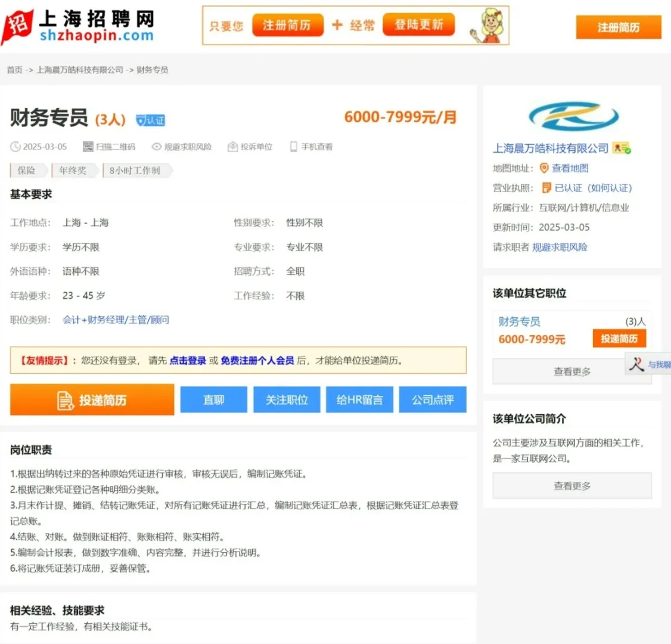Screen dimensions: 671x644
Task: Click the map pin icon beside 查看地图
Action: tap(544, 168)
